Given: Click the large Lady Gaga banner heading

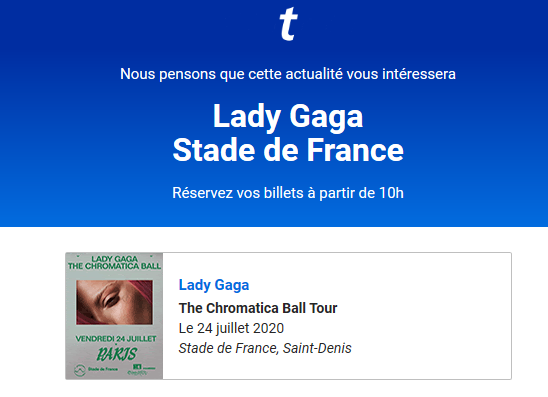Looking at the screenshot, I should coord(288,117).
